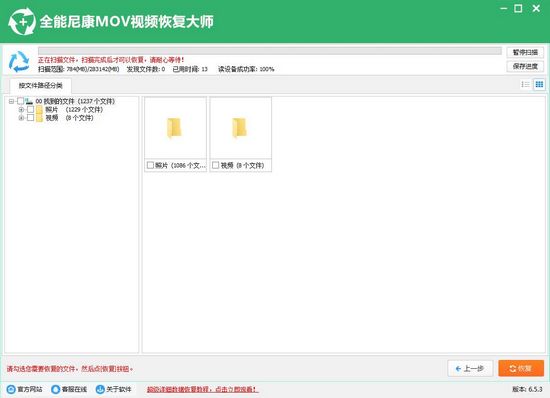Open the 客服在线 link text
The height and width of the screenshot is (398, 550).
pos(74,389)
